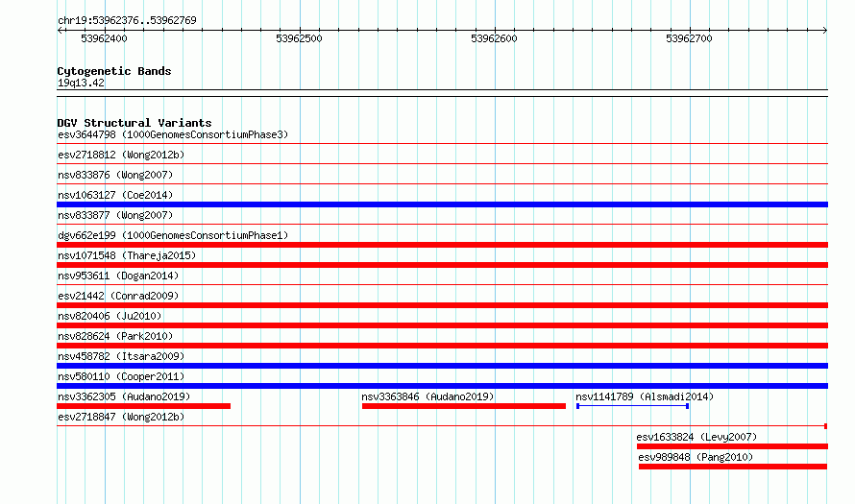Screen dimensions: 855x504
Task: Click the red bar under esv21442
Action: 442,305
